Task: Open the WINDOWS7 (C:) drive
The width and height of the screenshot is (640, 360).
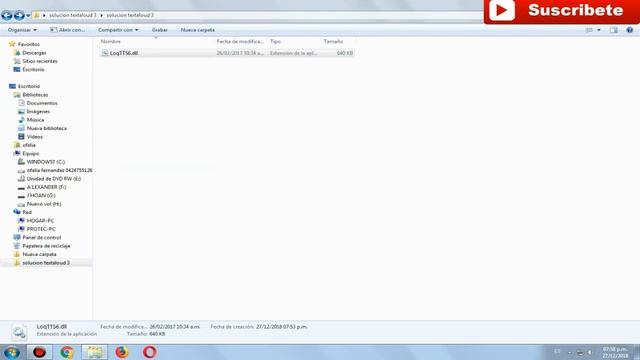Action: point(46,162)
